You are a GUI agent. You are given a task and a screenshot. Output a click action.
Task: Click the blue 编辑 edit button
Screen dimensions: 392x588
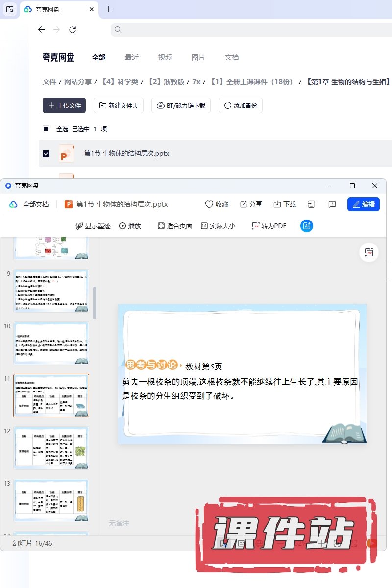(x=363, y=204)
